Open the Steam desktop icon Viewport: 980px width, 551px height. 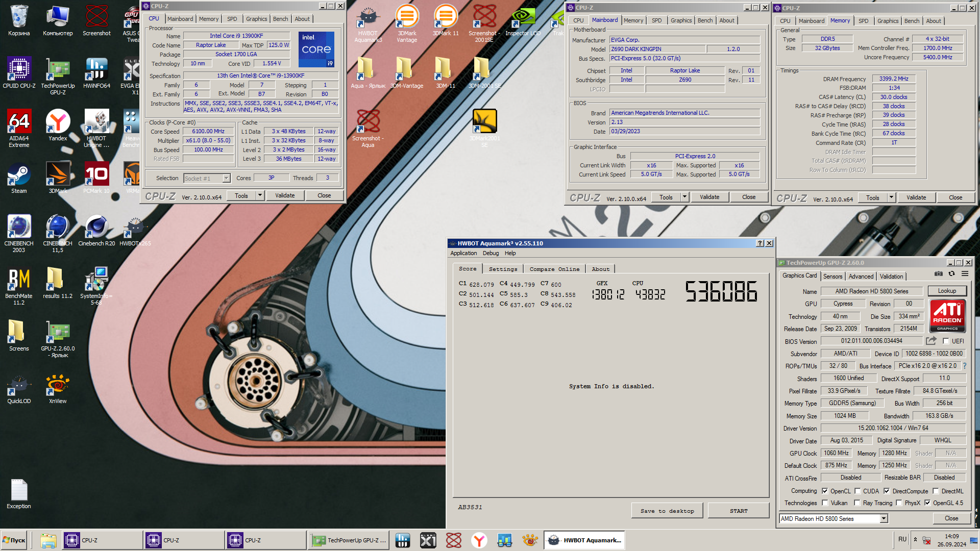[x=19, y=178]
